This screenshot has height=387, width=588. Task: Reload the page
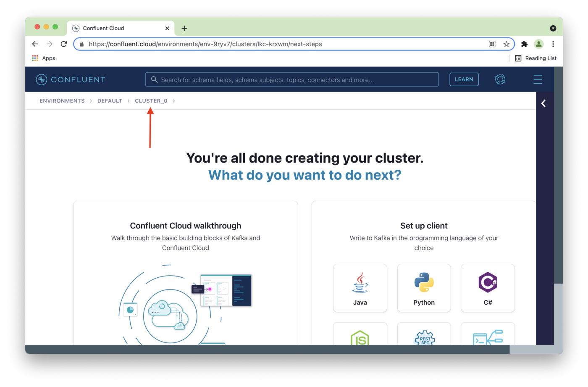point(64,44)
